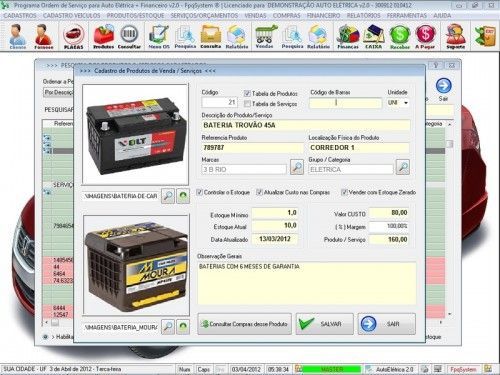
Task: Click the green Receber dollar icon
Action: pyautogui.click(x=400, y=37)
